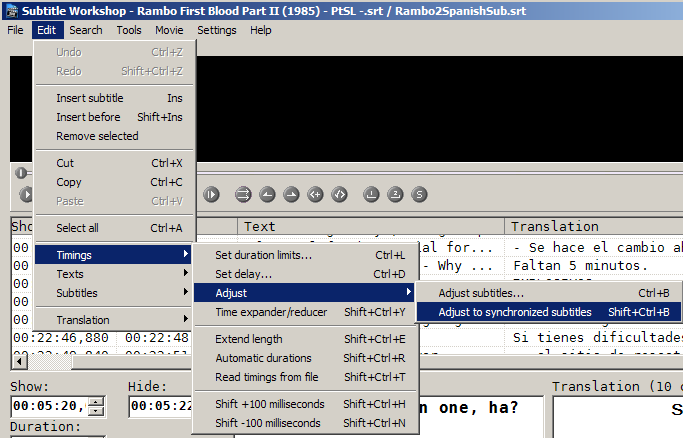
Task: Click the Subtitle Workshop title bar icon
Action: click(x=12, y=10)
